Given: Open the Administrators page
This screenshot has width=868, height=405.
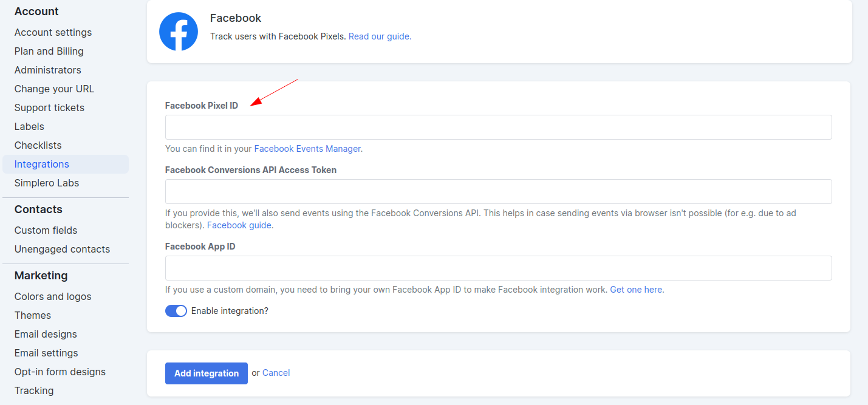Looking at the screenshot, I should [x=48, y=70].
